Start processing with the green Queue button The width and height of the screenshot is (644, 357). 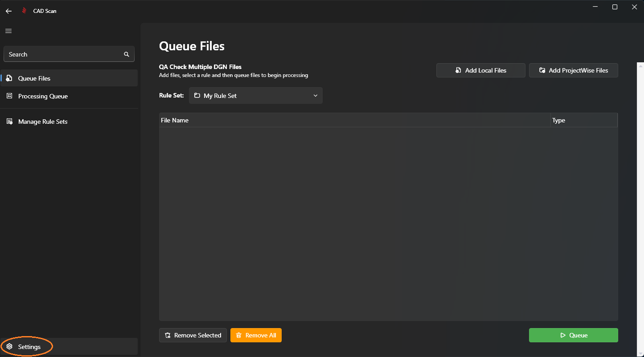pyautogui.click(x=573, y=335)
